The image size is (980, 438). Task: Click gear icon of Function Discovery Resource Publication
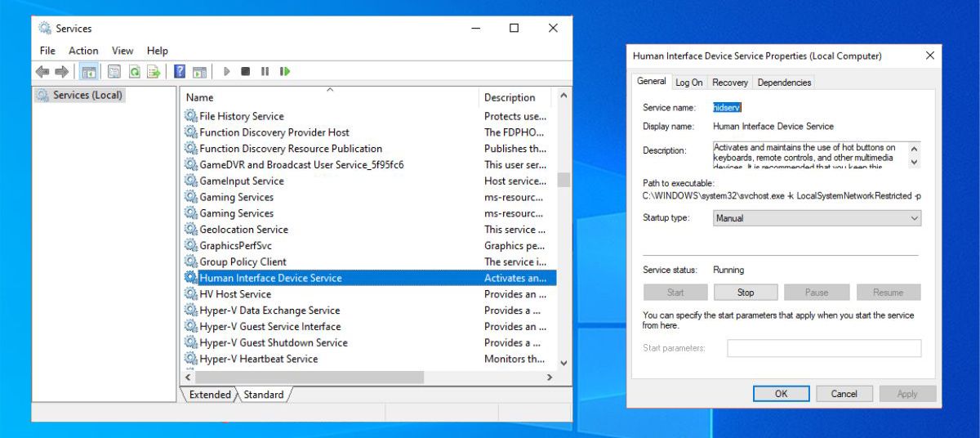click(191, 149)
